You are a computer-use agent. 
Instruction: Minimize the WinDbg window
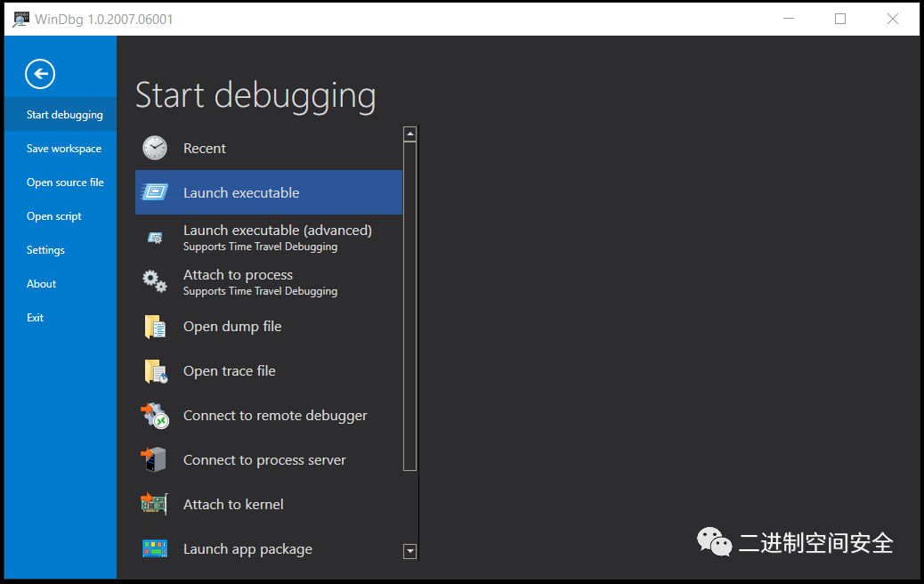pos(789,19)
